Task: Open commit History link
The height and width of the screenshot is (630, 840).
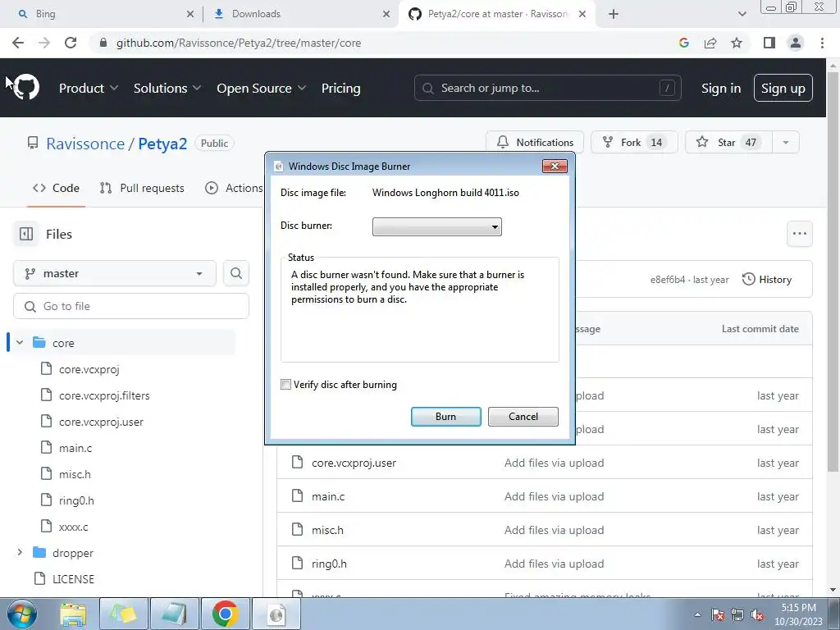Action: tap(767, 279)
